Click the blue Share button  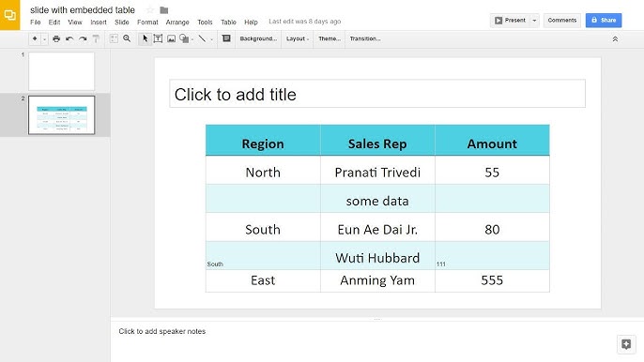(x=604, y=20)
